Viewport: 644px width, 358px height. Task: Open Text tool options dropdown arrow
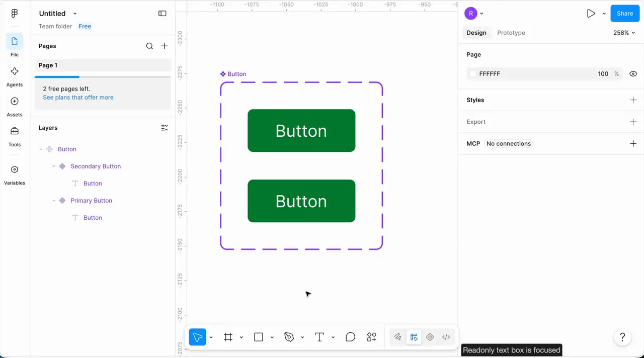(x=333, y=337)
